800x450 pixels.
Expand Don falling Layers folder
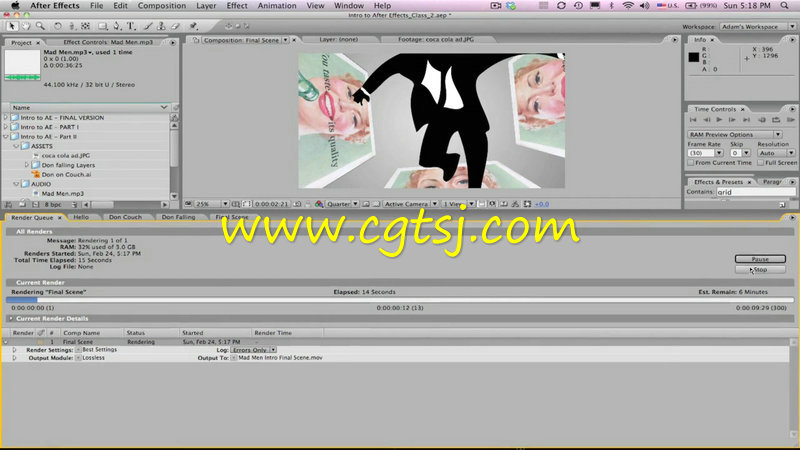(27, 165)
